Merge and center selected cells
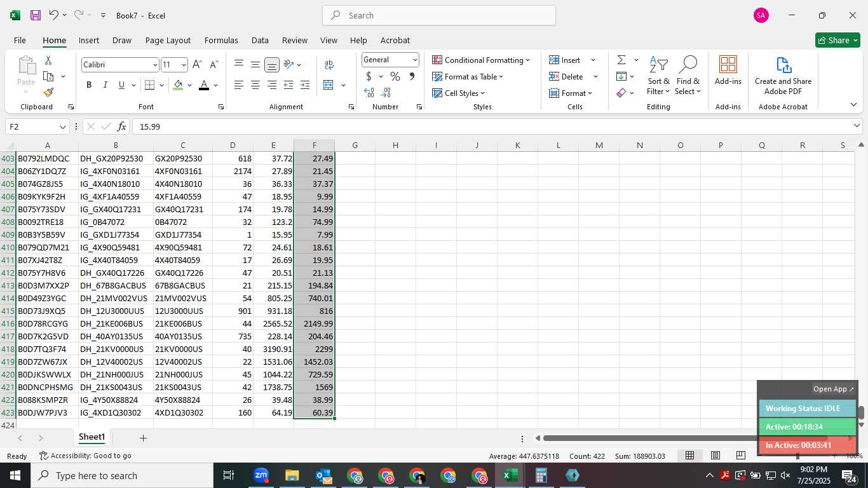 click(x=329, y=85)
